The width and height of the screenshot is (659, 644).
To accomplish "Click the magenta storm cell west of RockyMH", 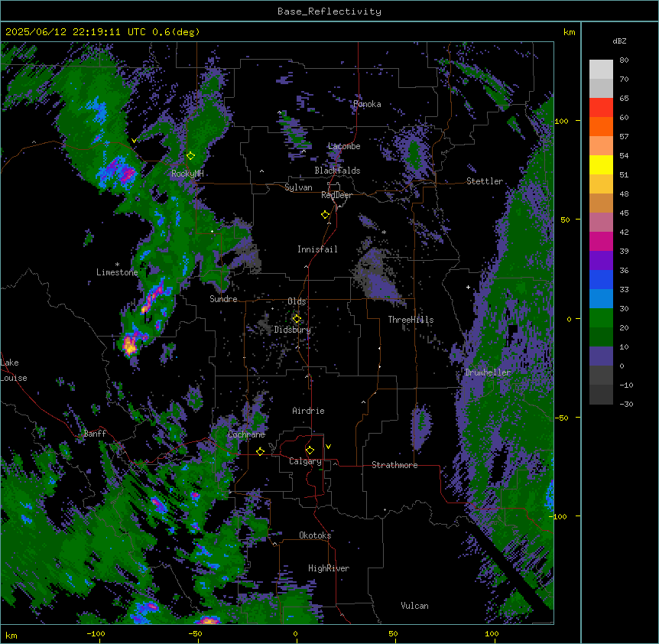I will click(128, 174).
